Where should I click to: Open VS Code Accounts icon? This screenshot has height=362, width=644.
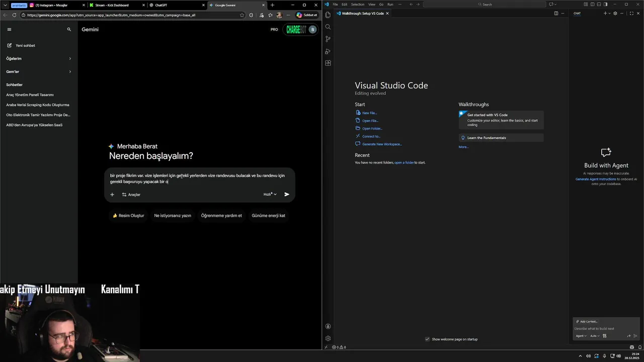[328, 326]
